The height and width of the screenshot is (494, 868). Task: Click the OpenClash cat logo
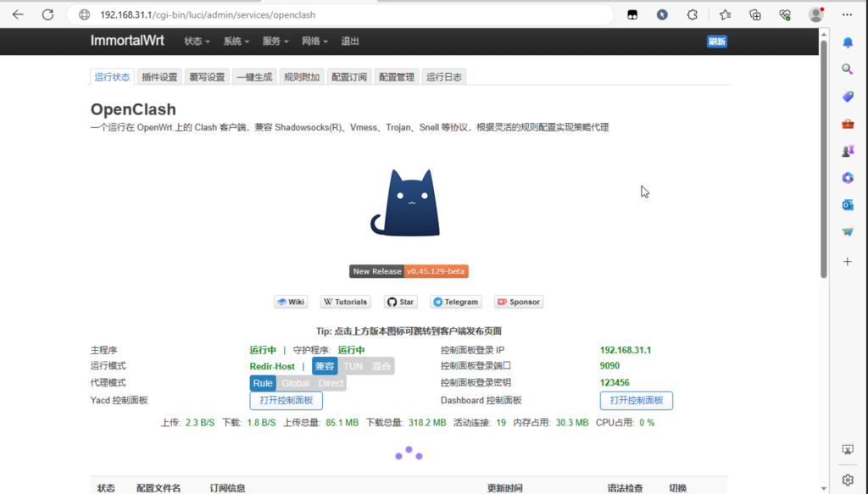click(x=405, y=203)
